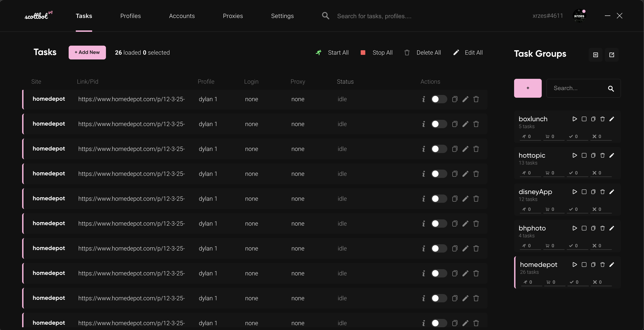Edit the third homedepot task

click(x=465, y=149)
